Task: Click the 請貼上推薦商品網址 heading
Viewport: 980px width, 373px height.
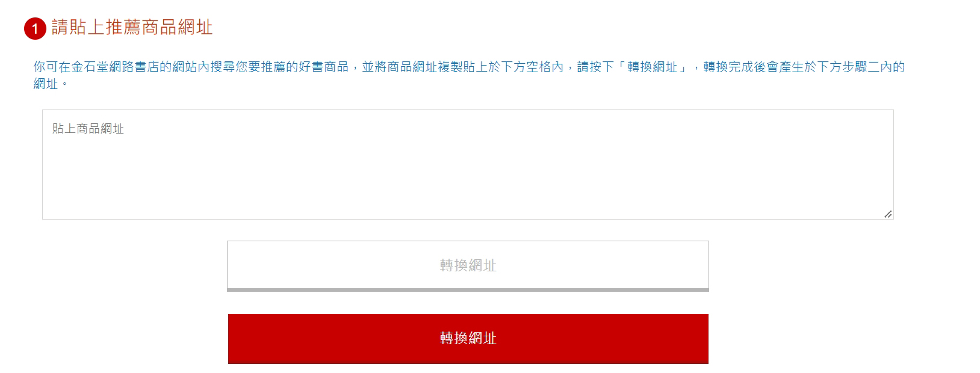Action: point(132,28)
